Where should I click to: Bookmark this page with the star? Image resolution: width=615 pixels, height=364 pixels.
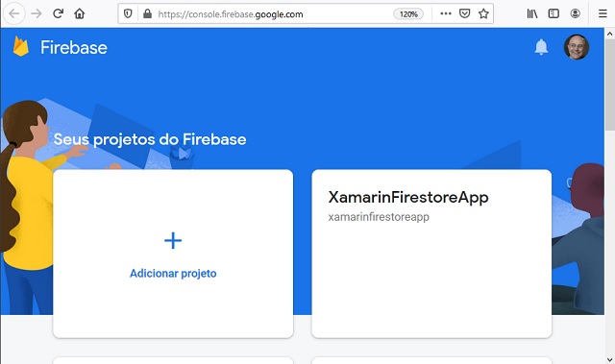[483, 13]
